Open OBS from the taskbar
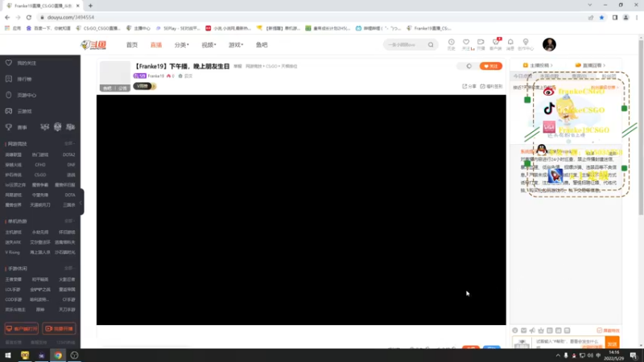This screenshot has height=362, width=644. [x=74, y=356]
